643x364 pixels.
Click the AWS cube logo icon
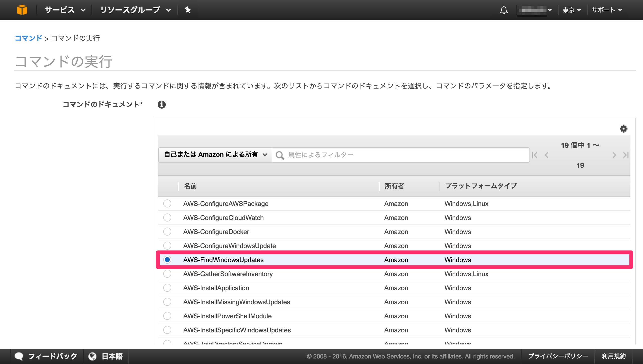click(x=22, y=10)
